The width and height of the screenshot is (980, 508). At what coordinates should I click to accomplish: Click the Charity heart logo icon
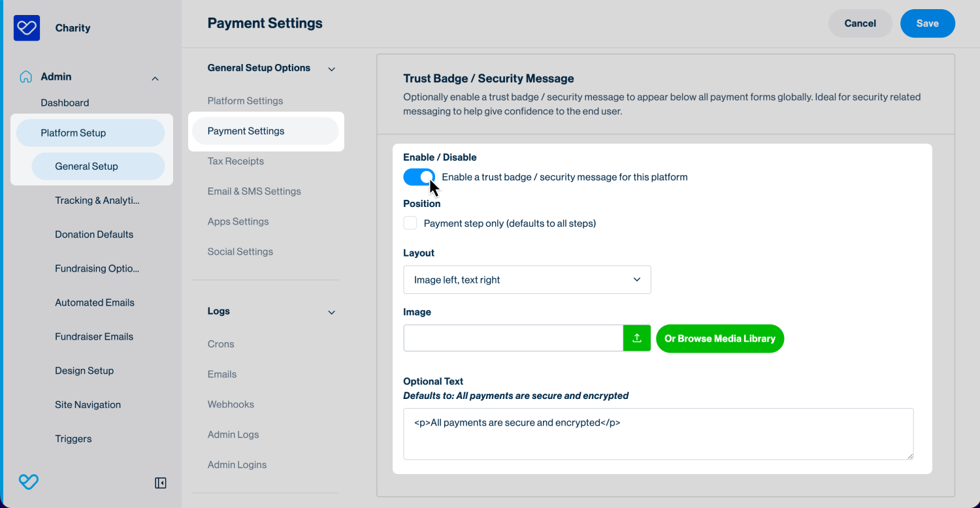click(x=27, y=28)
